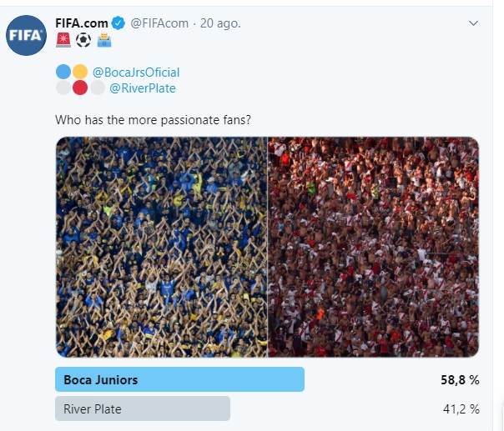The width and height of the screenshot is (504, 431).
Task: Click the 58,8 % poll result
Action: 460,380
